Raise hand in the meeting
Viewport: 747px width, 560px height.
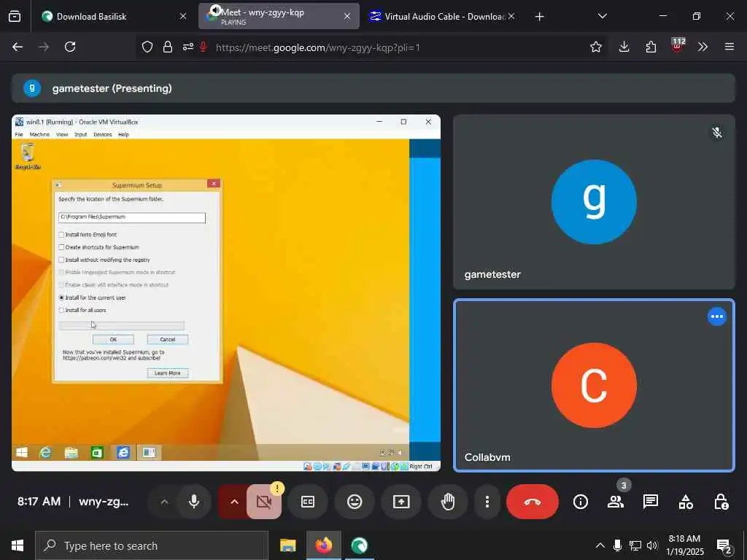pyautogui.click(x=448, y=502)
